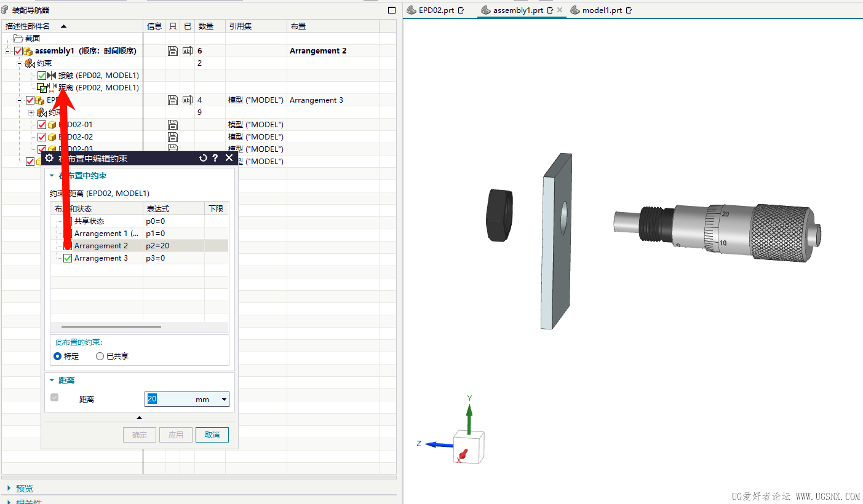863x504 pixels.
Task: Click the 引用集 column header
Action: pyautogui.click(x=256, y=26)
